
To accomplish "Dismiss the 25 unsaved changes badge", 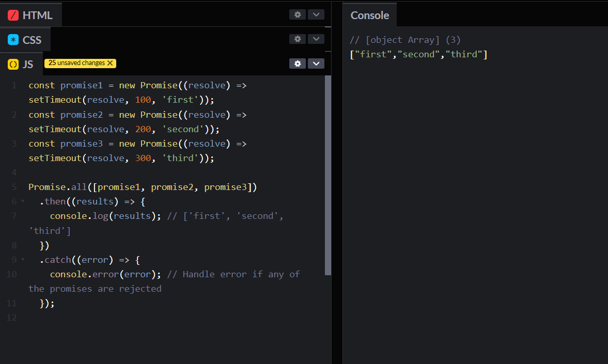I will pyautogui.click(x=110, y=63).
